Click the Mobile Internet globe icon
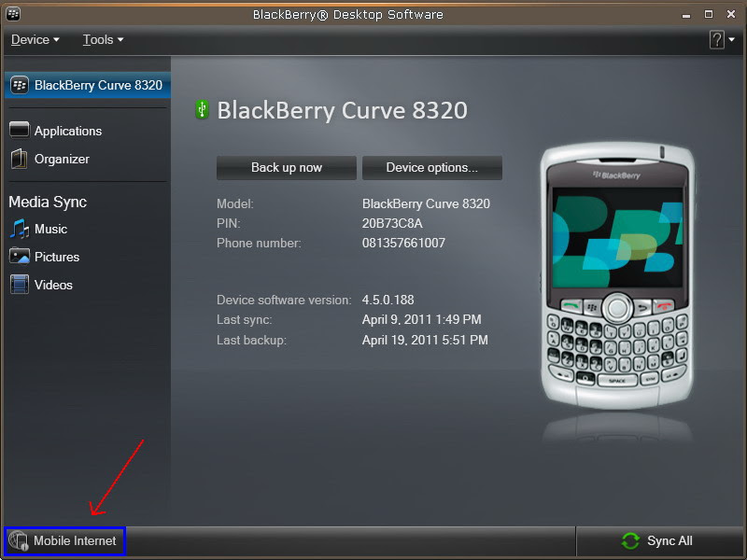747x560 pixels. pos(19,541)
